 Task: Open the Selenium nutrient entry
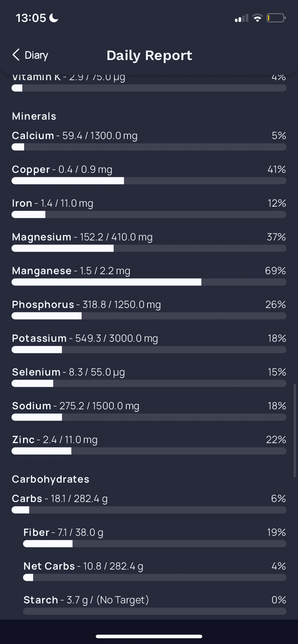pos(149,377)
